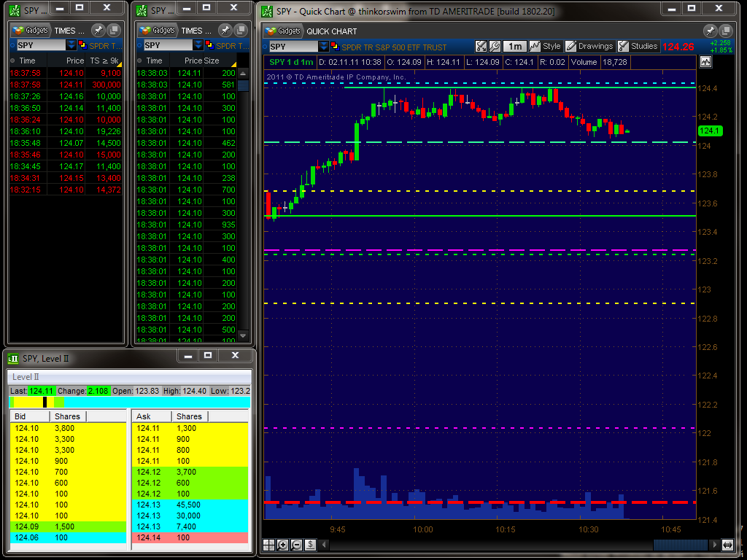Image resolution: width=747 pixels, height=560 pixels.
Task: Select 124.06 bid row with 100 shares
Action: 68,537
